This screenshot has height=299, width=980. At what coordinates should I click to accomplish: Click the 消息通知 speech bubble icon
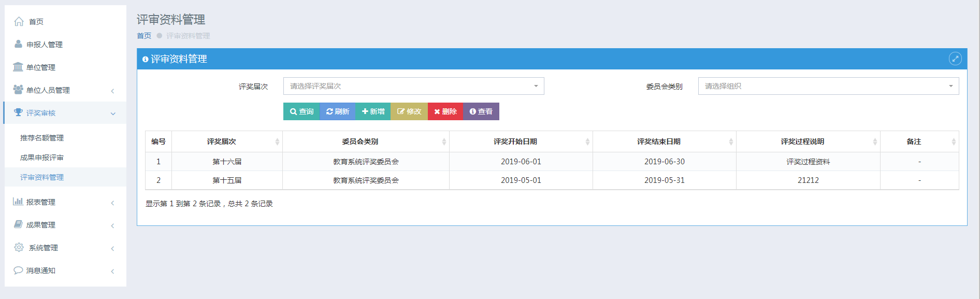click(x=18, y=270)
